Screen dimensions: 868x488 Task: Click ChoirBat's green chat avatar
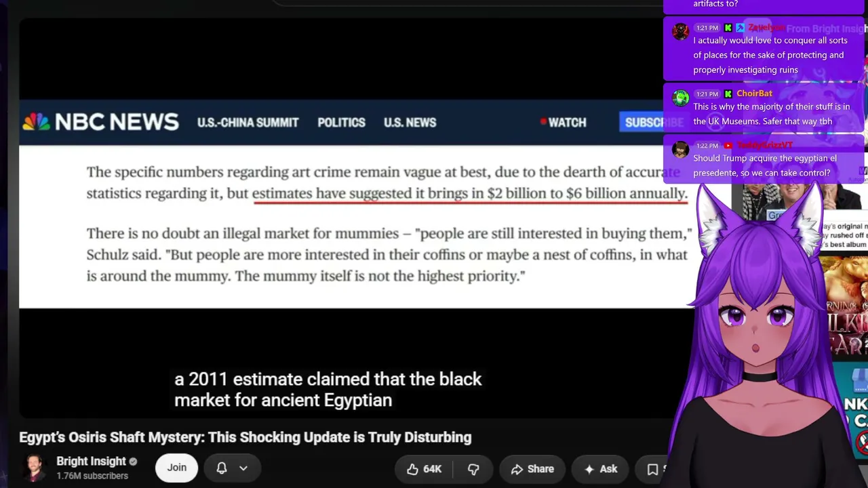[x=680, y=98]
